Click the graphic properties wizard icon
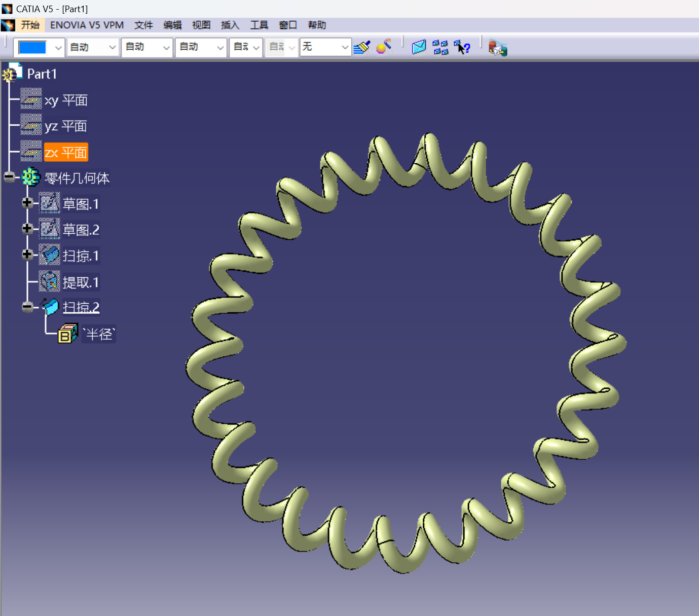This screenshot has height=616, width=699. coord(384,47)
